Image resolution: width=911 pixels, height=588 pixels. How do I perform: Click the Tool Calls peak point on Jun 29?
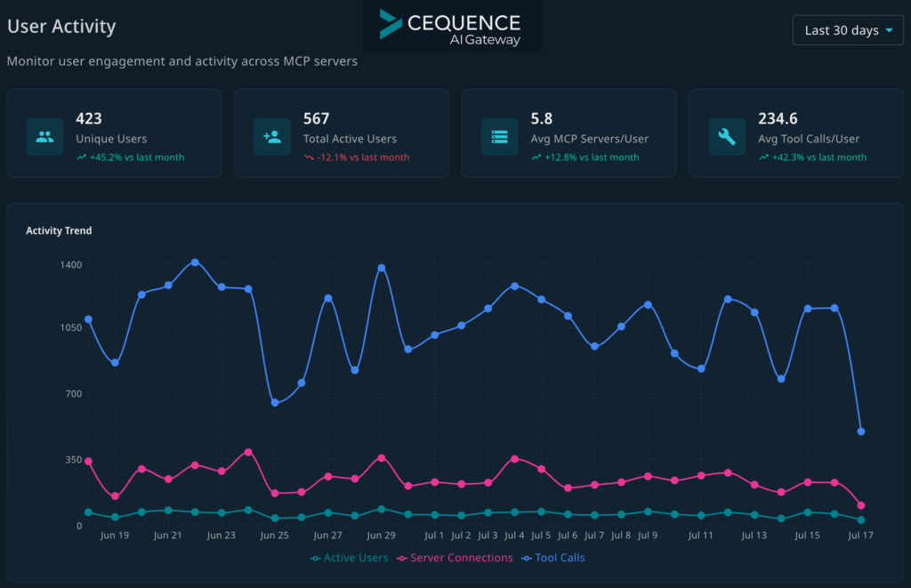382,268
